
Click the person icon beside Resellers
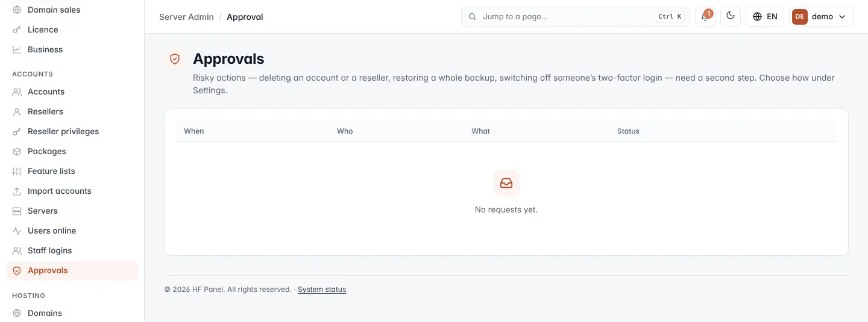point(17,111)
